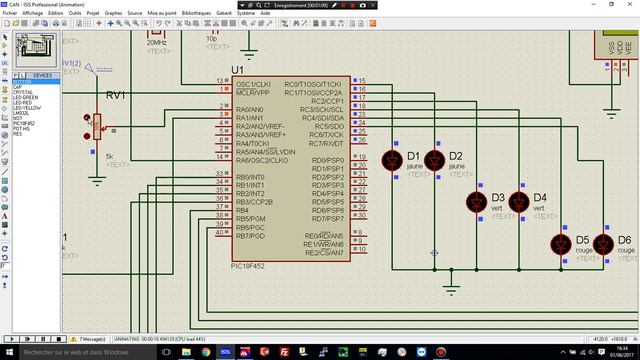Open virtual instruments mode
Screen dimensions: 640x360
pos(5,162)
